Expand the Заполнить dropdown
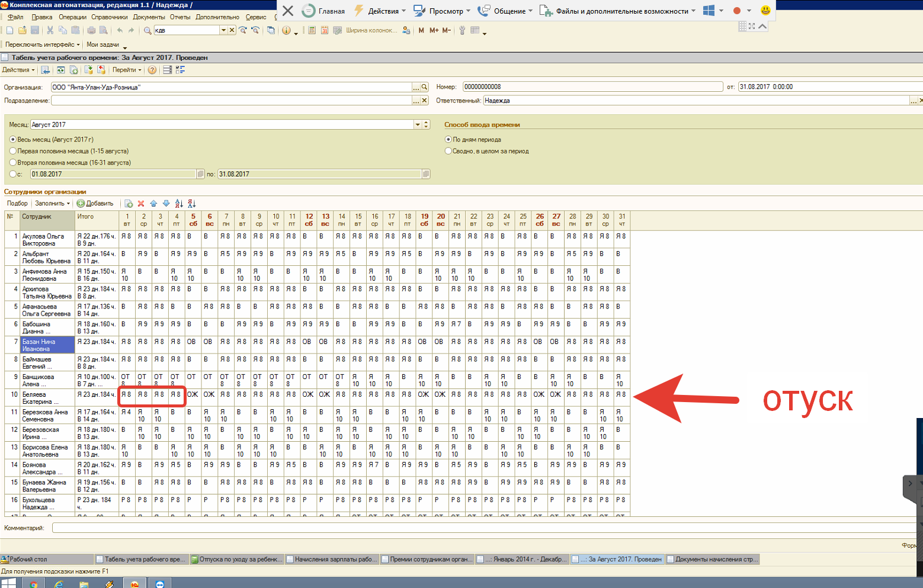Image resolution: width=923 pixels, height=588 pixels. tap(52, 204)
